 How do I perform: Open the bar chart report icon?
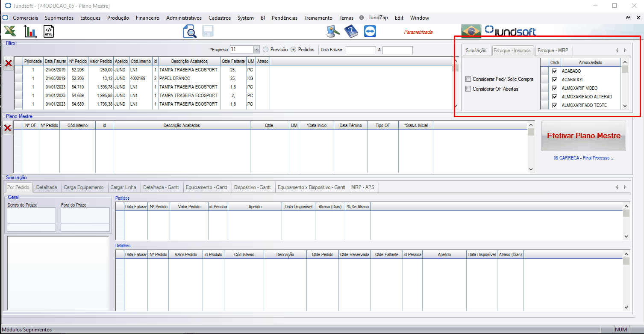[x=30, y=31]
